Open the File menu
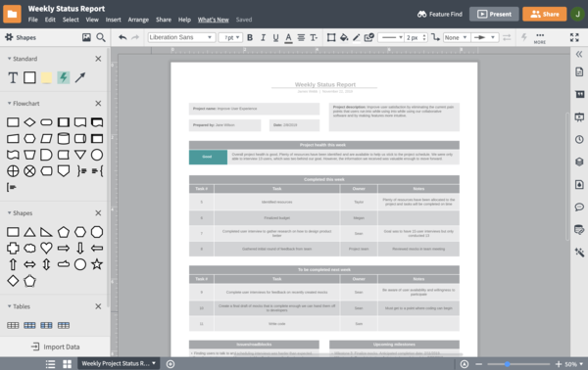The width and height of the screenshot is (588, 370). [33, 20]
